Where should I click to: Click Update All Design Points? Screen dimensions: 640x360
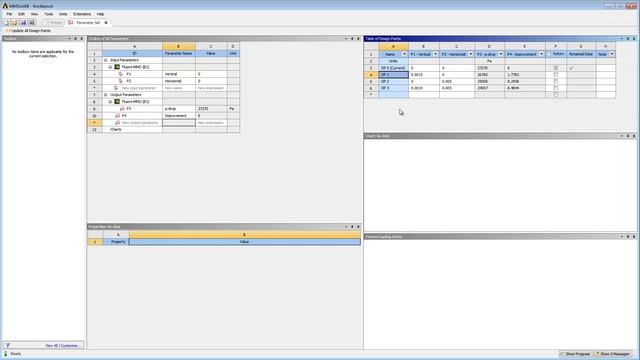click(x=29, y=31)
